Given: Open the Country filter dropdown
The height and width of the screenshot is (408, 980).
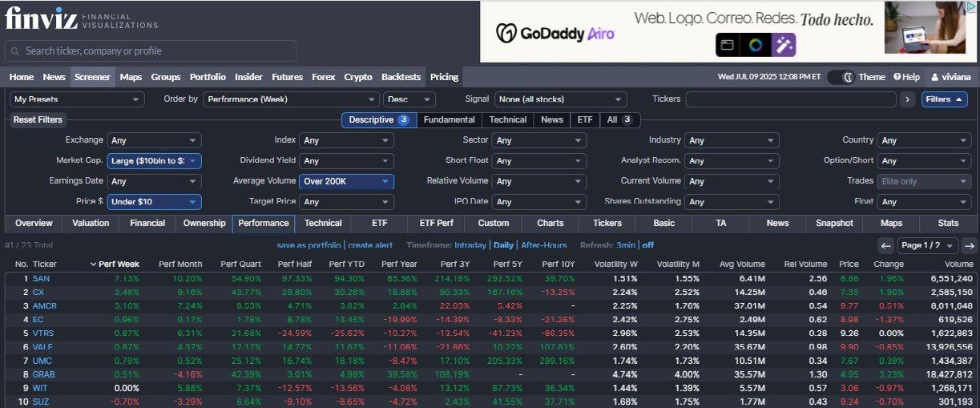Looking at the screenshot, I should 924,140.
